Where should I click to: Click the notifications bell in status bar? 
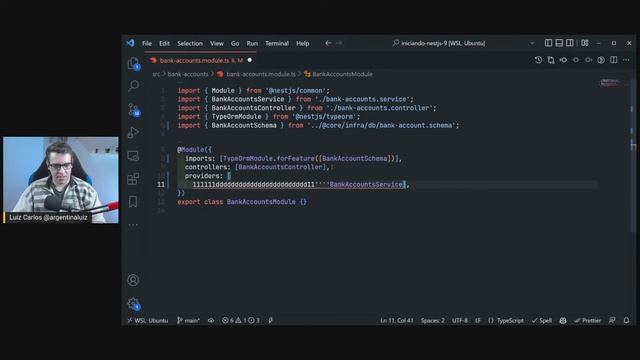tap(626, 320)
